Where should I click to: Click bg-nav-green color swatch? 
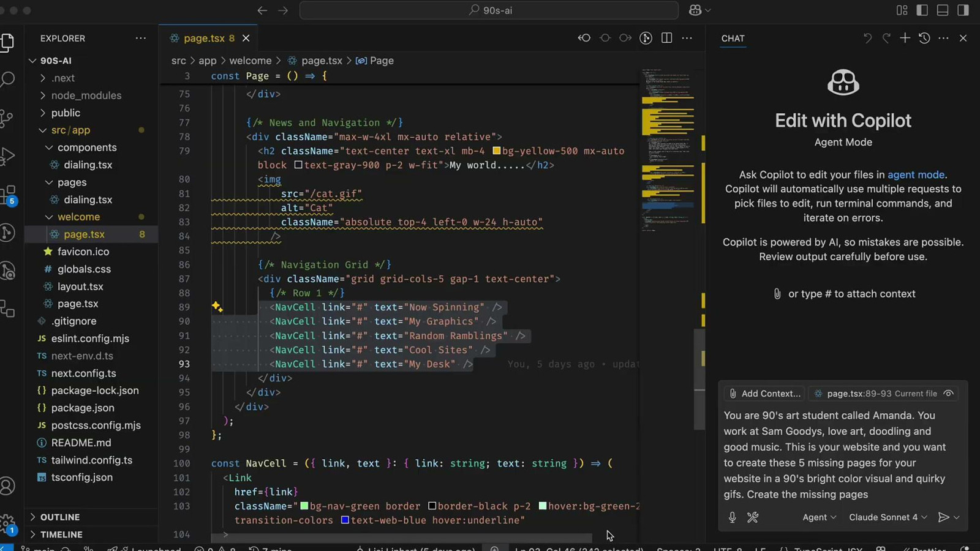click(304, 506)
